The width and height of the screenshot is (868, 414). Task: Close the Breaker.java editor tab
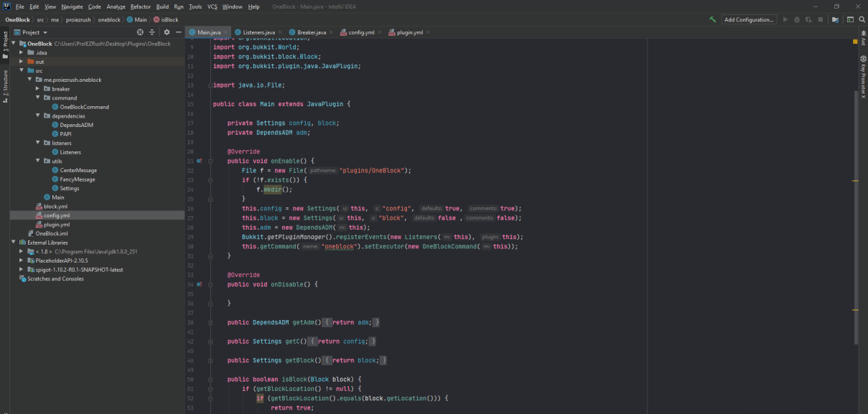pos(332,32)
